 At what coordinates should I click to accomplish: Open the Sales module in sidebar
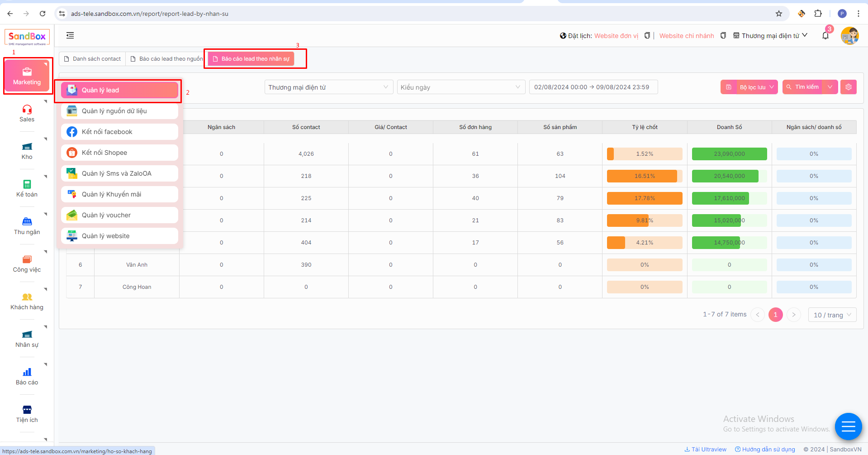[27, 113]
